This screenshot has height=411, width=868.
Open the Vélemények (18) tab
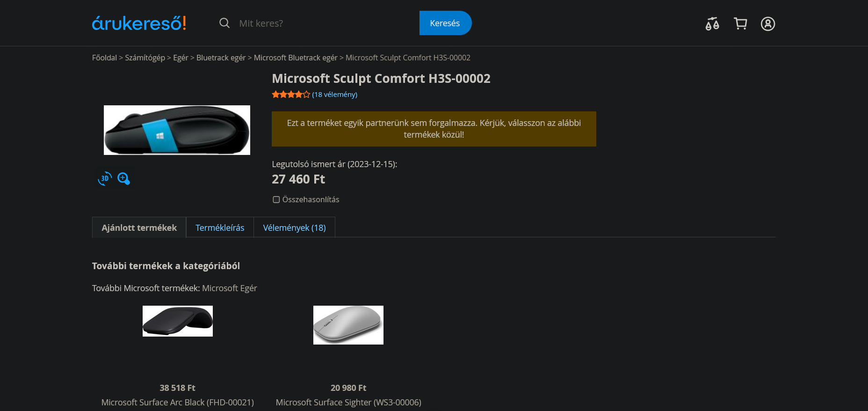click(294, 228)
